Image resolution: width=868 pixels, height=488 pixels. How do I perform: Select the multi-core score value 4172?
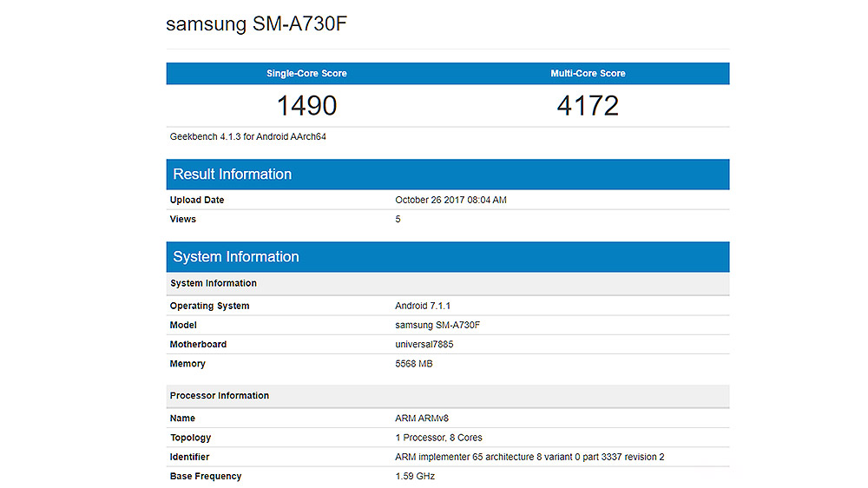588,105
